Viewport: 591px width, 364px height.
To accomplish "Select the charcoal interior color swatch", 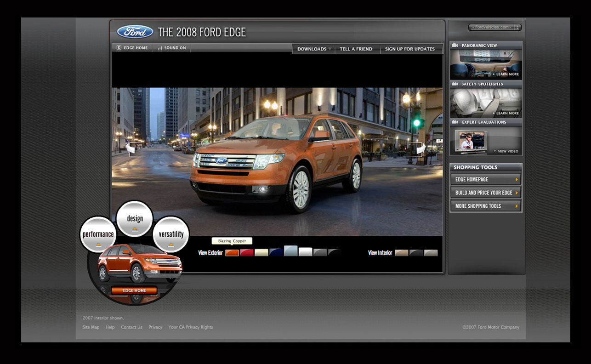I will point(416,253).
